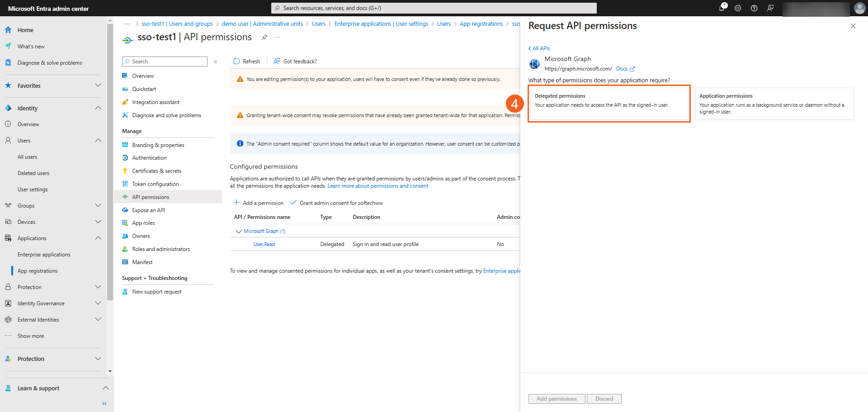
Task: Open the feedback icon in top bar
Action: click(x=770, y=8)
